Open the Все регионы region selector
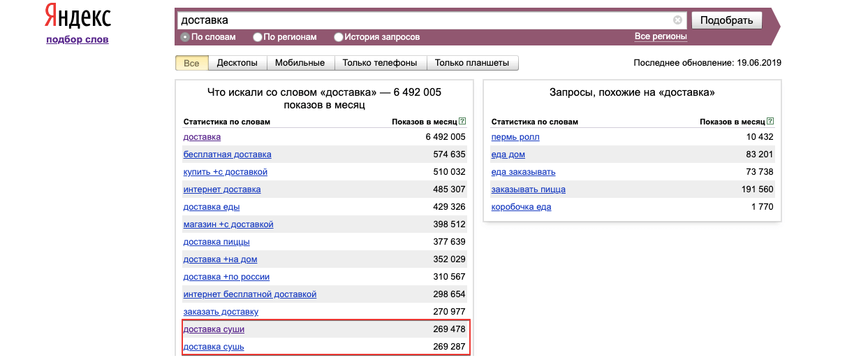This screenshot has width=868, height=358. 661,36
